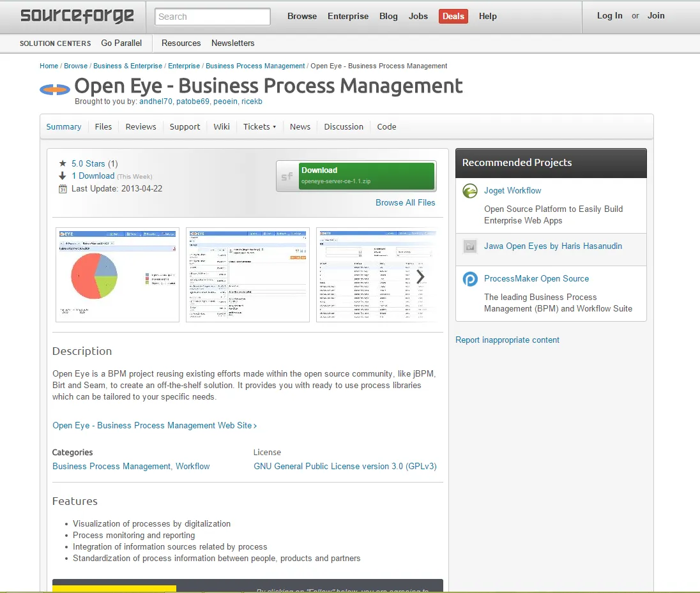Open the Newsletters link
The height and width of the screenshot is (593, 700).
pos(233,43)
